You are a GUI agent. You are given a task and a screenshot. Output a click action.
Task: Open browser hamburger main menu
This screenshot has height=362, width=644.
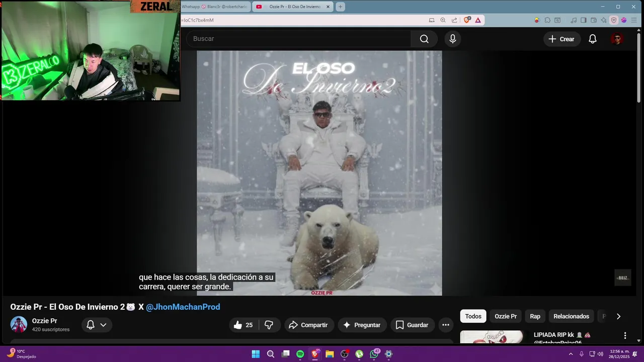[634, 20]
